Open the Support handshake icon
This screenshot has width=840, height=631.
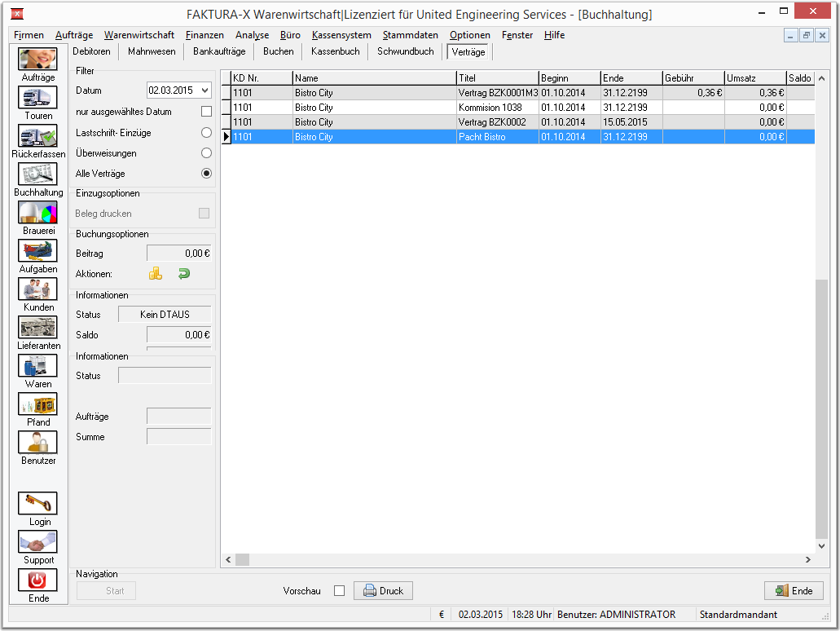coord(37,542)
